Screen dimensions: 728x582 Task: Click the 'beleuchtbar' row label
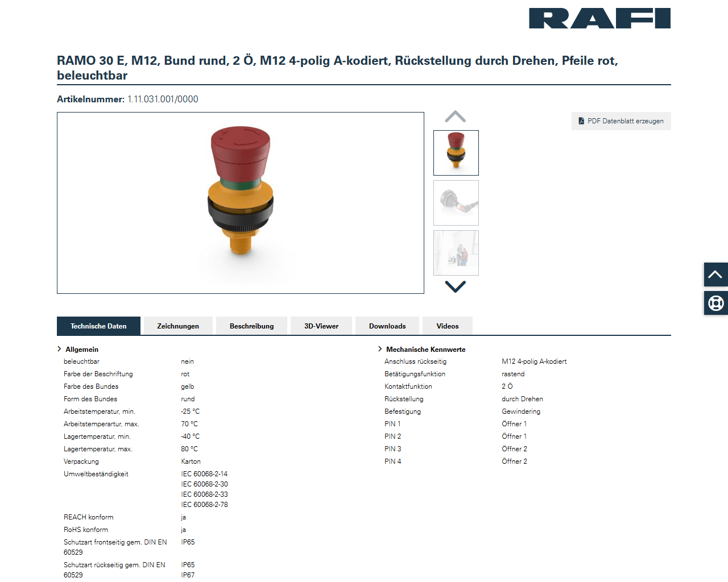click(81, 361)
